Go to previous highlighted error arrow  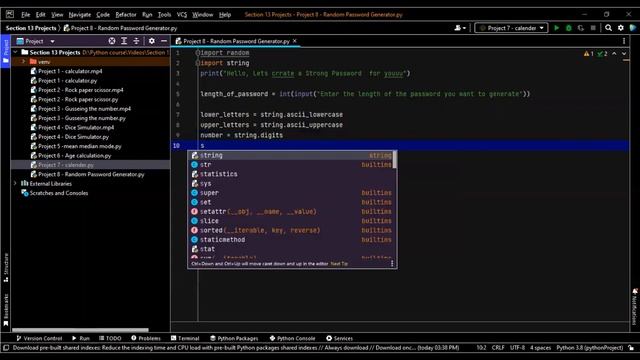coord(614,53)
